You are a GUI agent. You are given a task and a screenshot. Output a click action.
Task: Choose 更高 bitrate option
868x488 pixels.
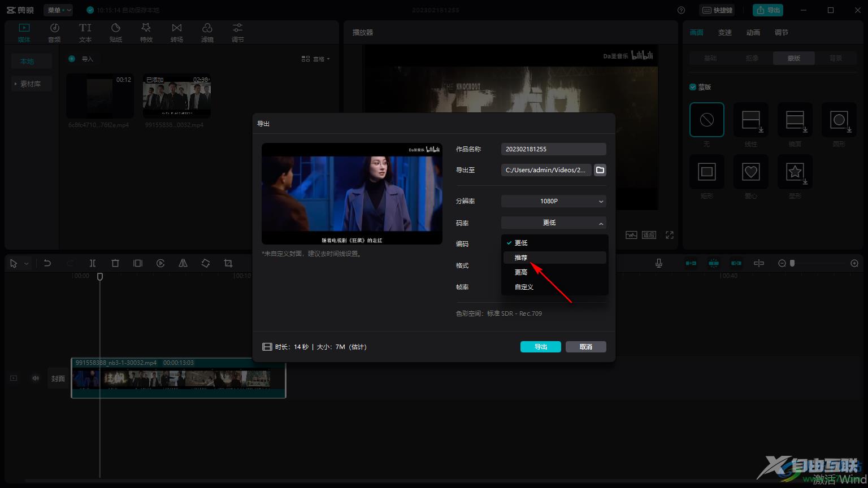tap(555, 272)
